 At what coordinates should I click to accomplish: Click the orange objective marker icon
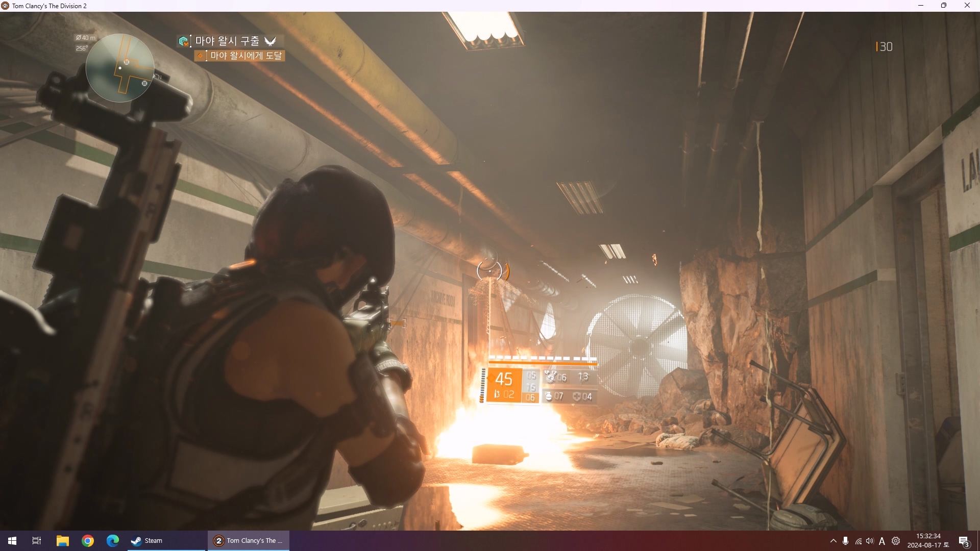(201, 56)
